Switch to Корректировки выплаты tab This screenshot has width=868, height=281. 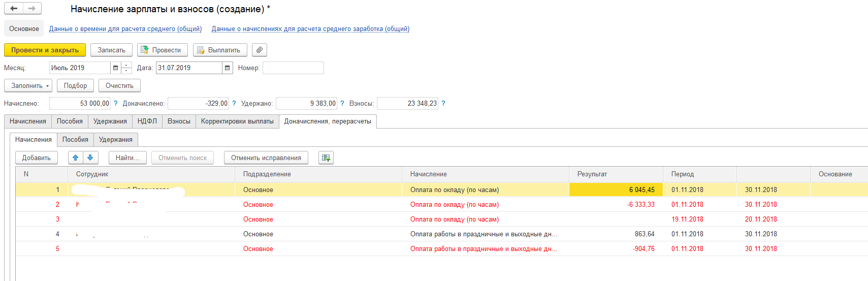click(237, 121)
